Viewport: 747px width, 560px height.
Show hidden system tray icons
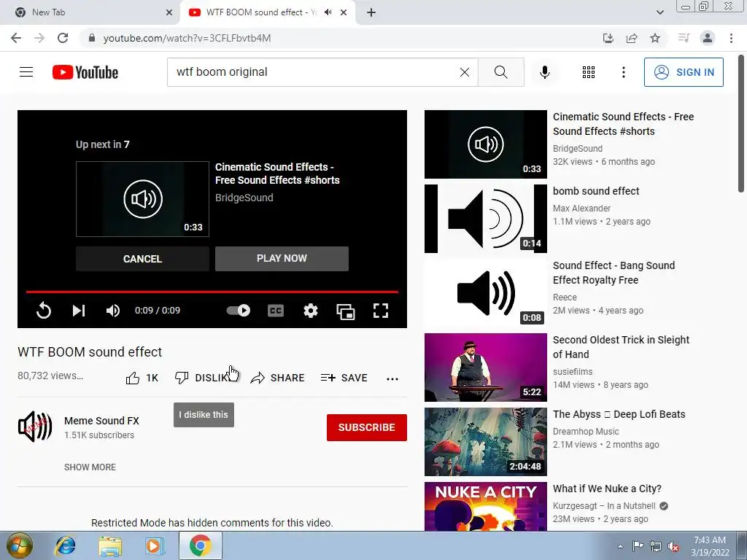(x=620, y=546)
